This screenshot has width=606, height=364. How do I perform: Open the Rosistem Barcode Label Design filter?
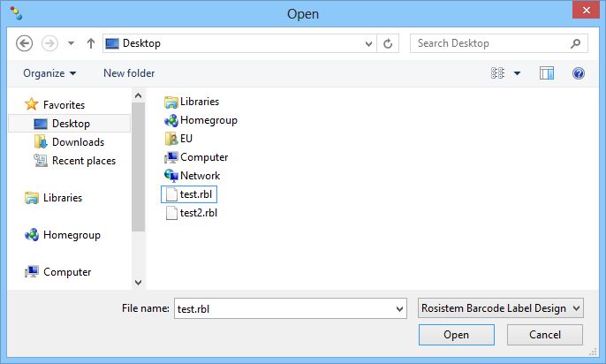pos(501,308)
